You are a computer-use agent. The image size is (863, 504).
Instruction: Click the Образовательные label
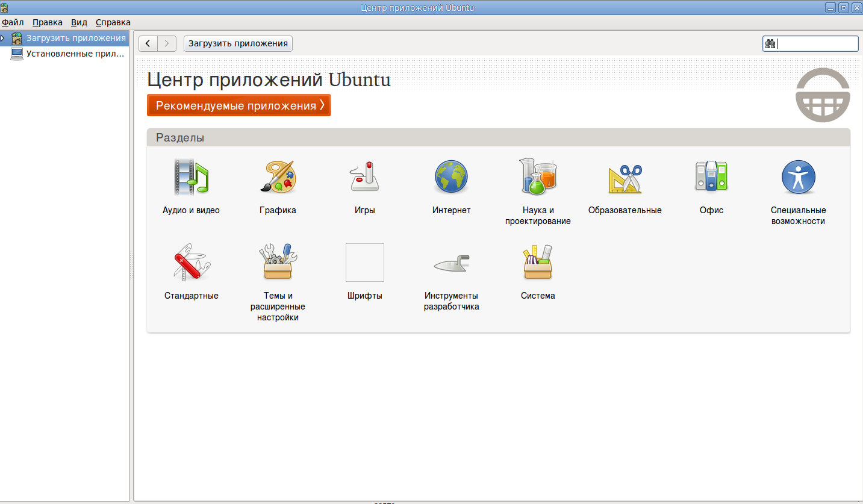tap(625, 210)
